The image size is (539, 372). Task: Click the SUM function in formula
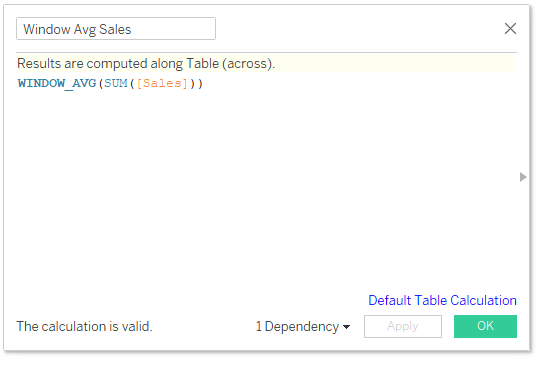(116, 84)
